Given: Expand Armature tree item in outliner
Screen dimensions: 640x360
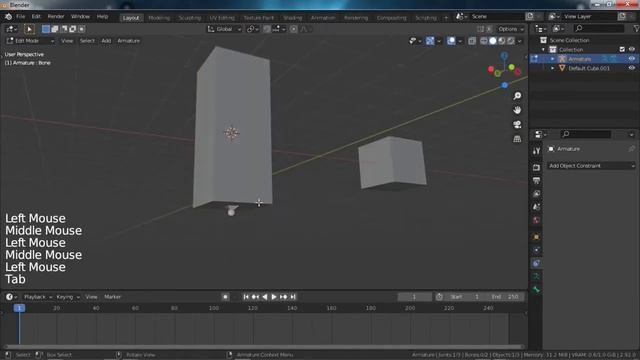Looking at the screenshot, I should [553, 59].
